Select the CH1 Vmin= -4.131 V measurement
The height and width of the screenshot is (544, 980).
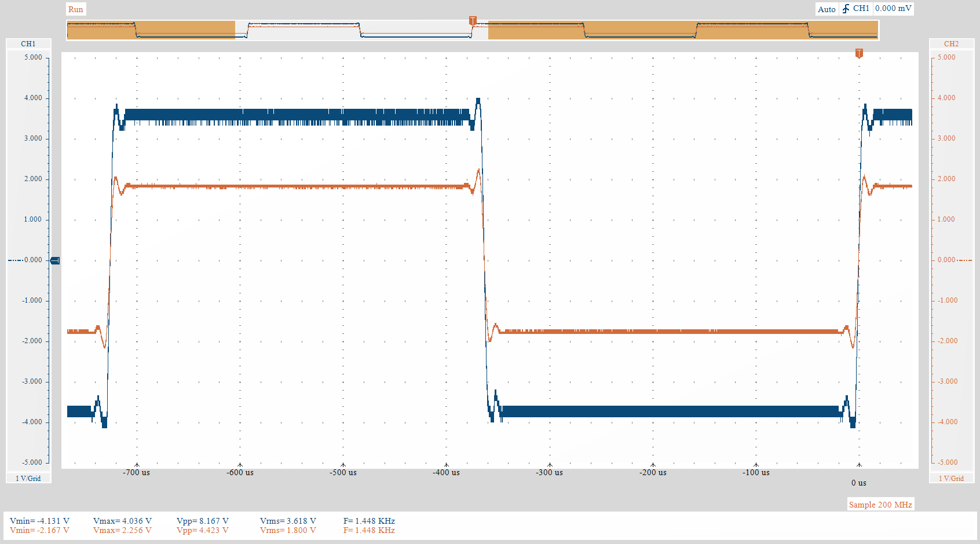pyautogui.click(x=39, y=521)
